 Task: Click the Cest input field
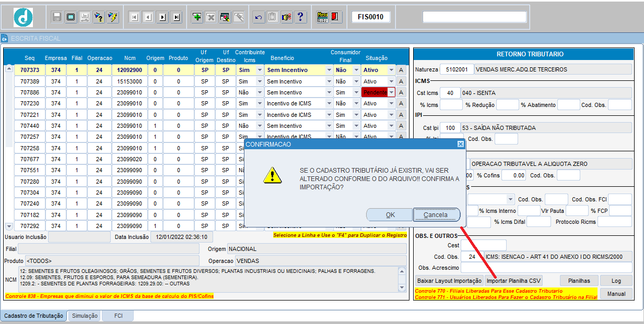484,245
